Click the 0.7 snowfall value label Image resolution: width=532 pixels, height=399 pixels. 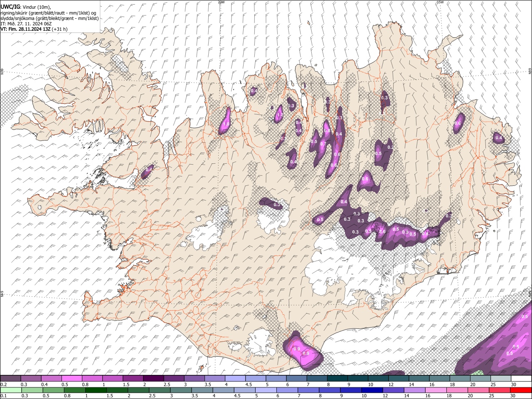(x=323, y=143)
